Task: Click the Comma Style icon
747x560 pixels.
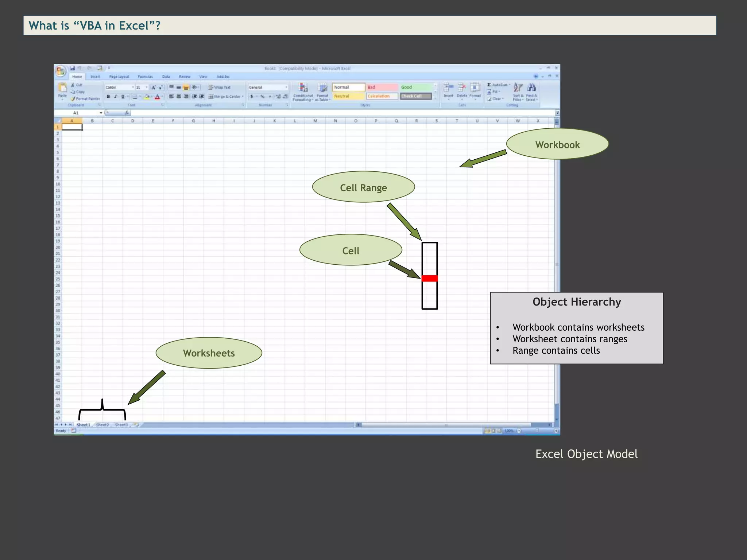Action: click(270, 97)
